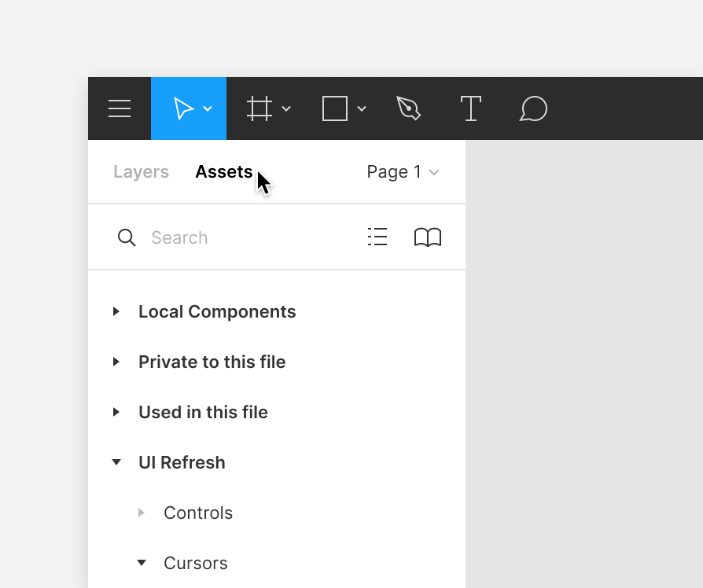Open Frame tool options dropdown arrow
Viewport: 703px width, 588px height.
click(286, 108)
